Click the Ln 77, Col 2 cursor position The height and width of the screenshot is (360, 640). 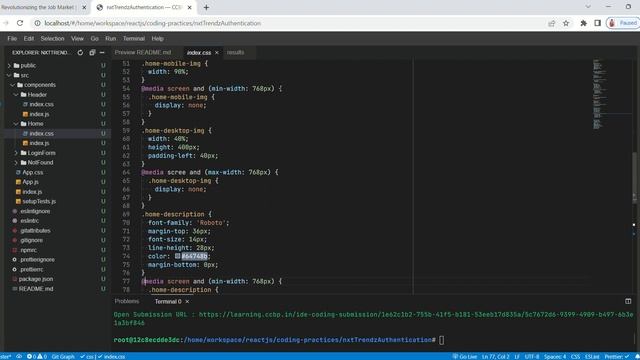[x=496, y=357]
